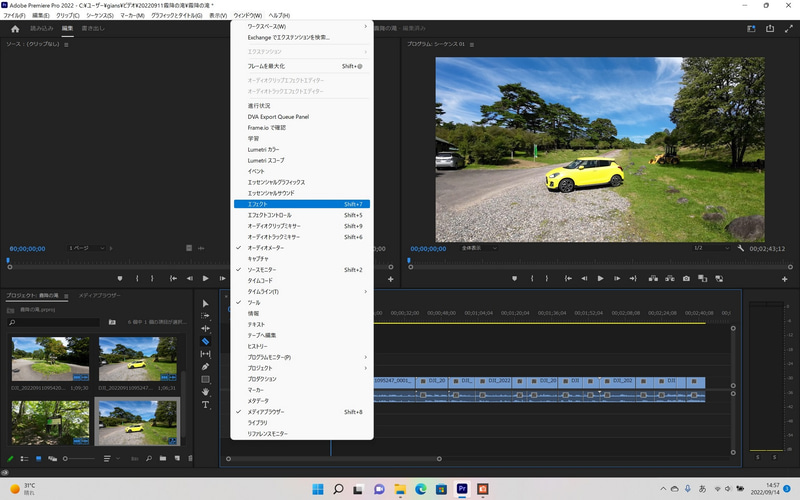Viewport: 800px width, 500px height.
Task: Open the シーケンス(S) menu
Action: coord(100,16)
